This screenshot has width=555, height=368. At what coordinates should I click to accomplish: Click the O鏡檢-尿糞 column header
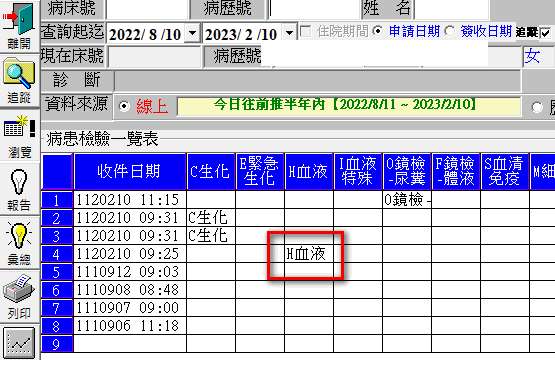click(x=407, y=171)
